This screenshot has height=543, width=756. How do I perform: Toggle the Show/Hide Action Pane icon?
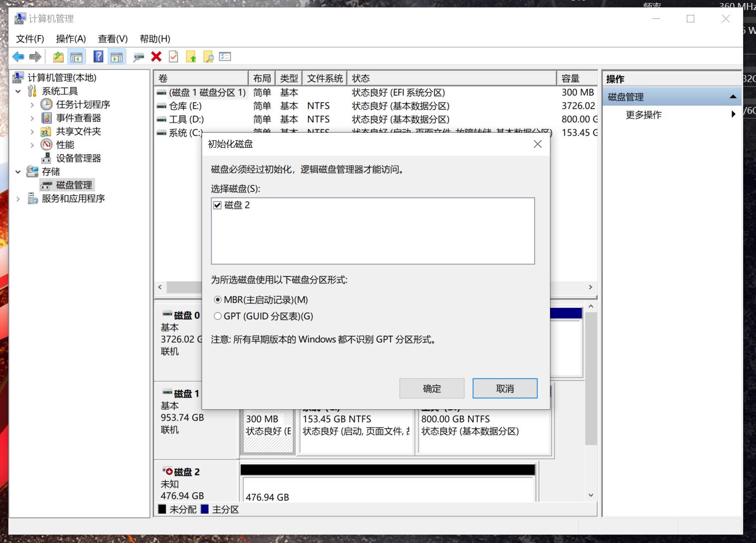pos(116,57)
